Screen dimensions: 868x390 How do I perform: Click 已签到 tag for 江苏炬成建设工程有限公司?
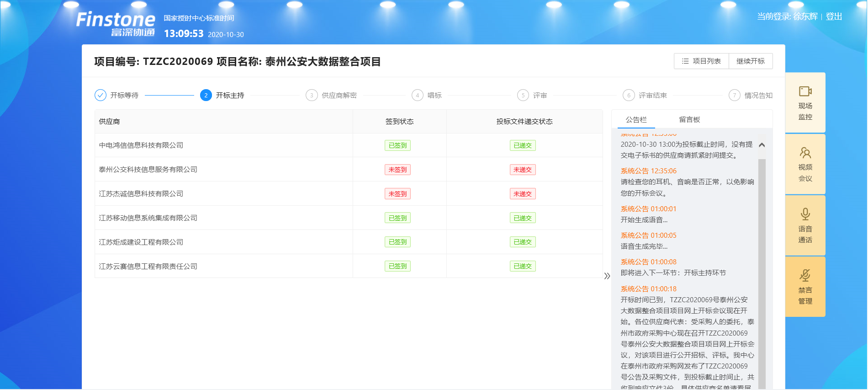(397, 242)
